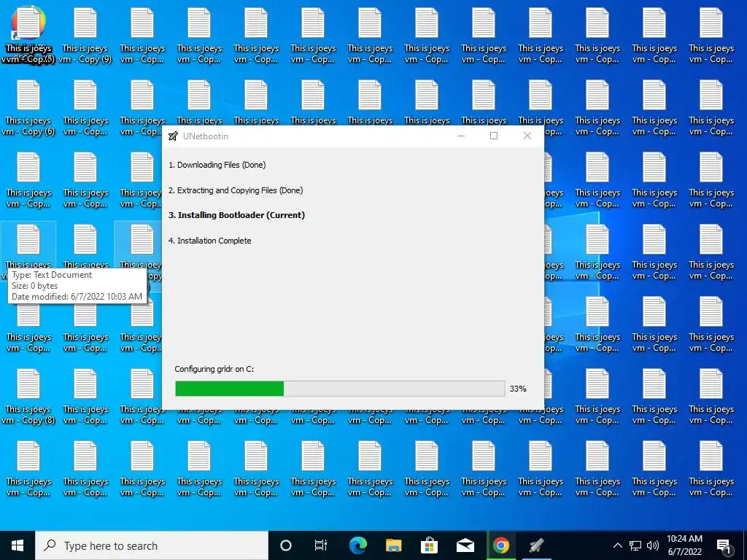Click '4. Installation Complete' step
Viewport: 747px width, 560px height.
coord(209,241)
